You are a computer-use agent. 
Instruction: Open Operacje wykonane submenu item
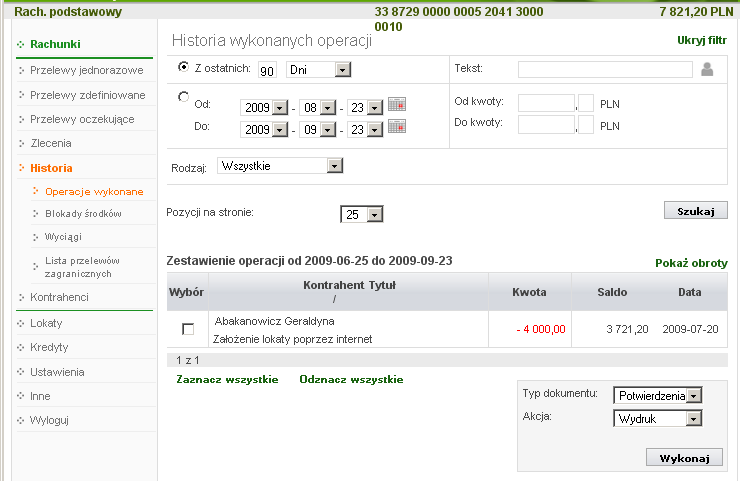coord(94,192)
